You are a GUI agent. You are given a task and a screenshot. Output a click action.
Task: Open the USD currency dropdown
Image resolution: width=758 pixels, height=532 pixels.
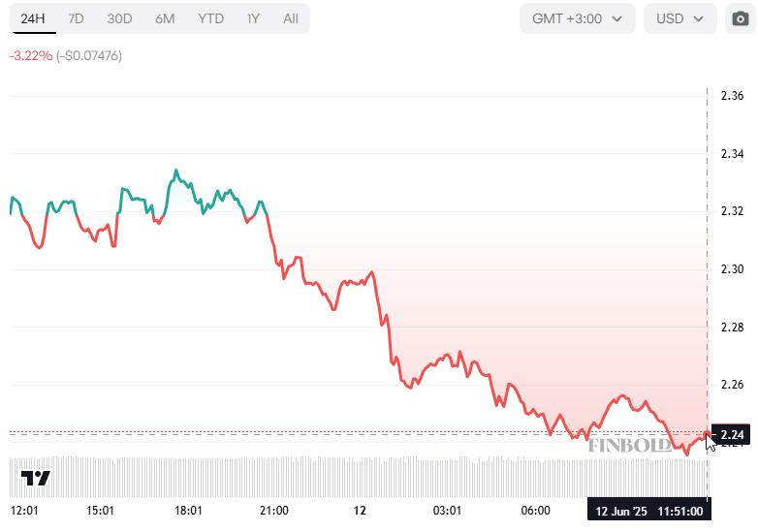(x=679, y=18)
